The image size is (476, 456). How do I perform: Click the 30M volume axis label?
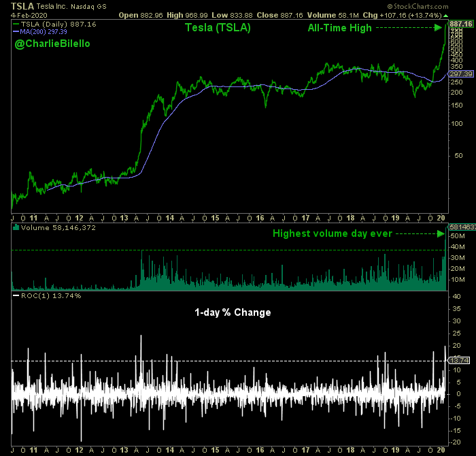[458, 258]
